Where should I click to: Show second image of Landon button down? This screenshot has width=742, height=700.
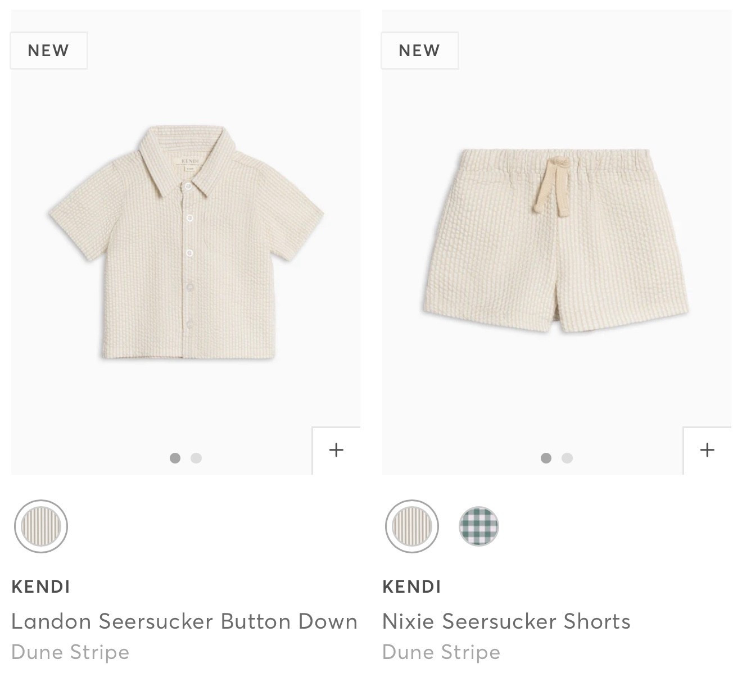tap(196, 458)
